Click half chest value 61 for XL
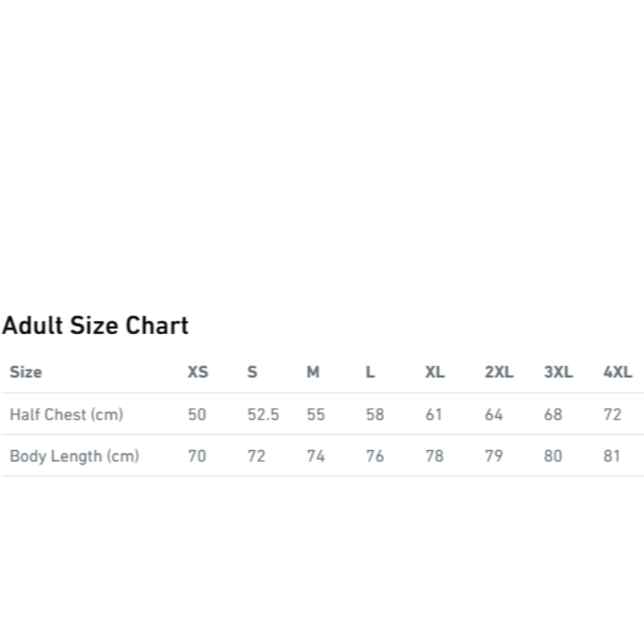 tap(435, 415)
